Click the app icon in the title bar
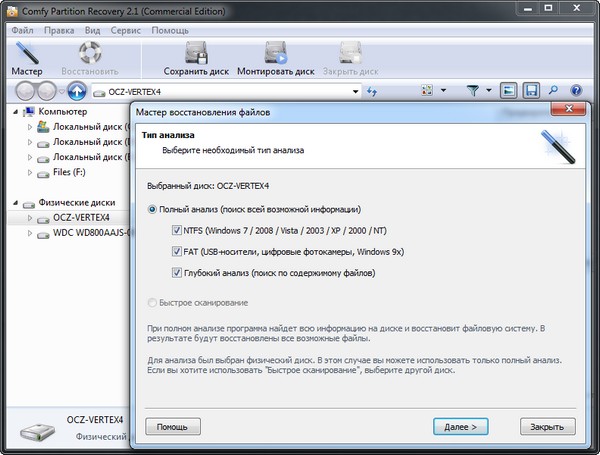 click(x=12, y=11)
